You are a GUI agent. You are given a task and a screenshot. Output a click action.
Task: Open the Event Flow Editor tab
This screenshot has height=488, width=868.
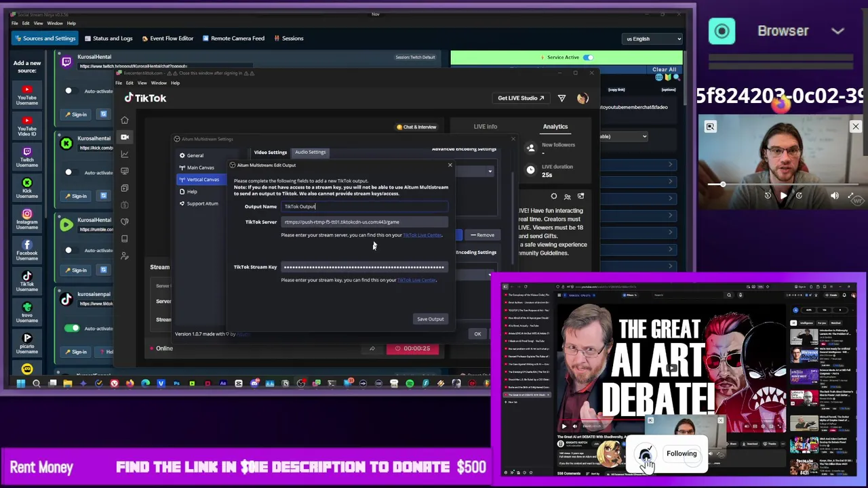(x=167, y=39)
